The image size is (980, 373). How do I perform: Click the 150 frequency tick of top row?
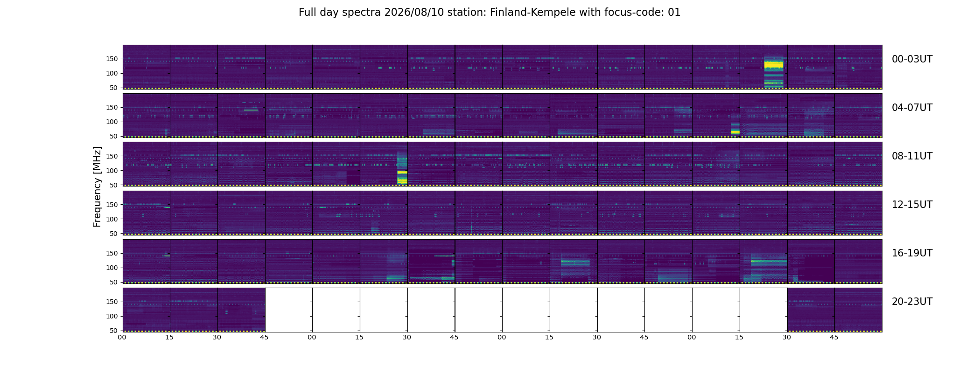tap(112, 59)
